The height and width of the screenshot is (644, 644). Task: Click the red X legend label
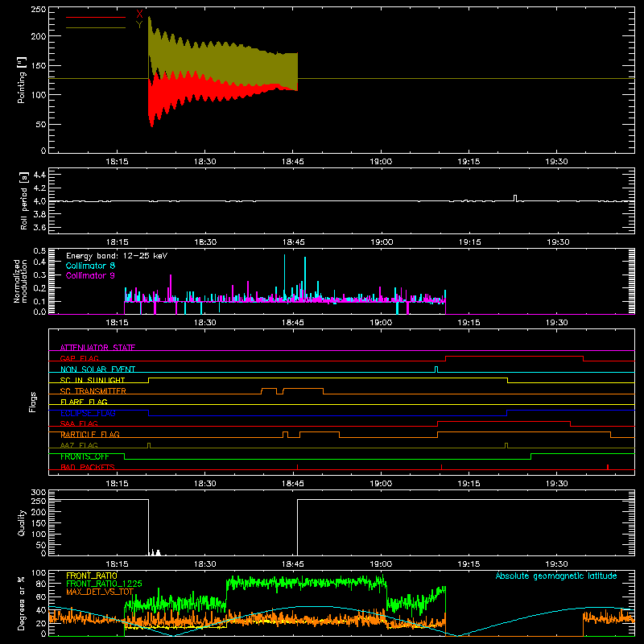pos(139,14)
